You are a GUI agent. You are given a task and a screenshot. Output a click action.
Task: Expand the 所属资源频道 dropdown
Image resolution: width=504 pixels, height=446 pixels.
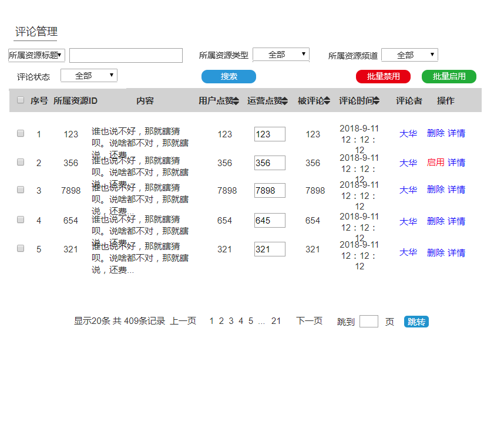click(x=409, y=54)
